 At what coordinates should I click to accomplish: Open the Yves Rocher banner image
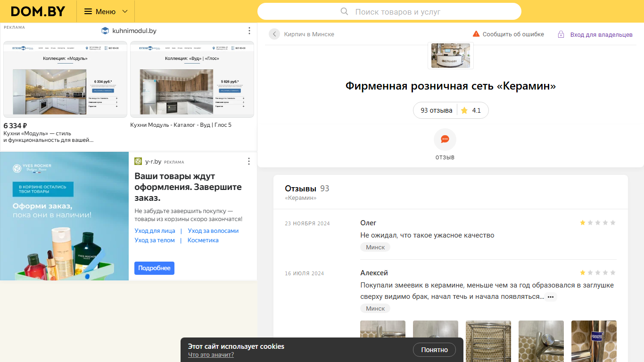[x=64, y=216]
